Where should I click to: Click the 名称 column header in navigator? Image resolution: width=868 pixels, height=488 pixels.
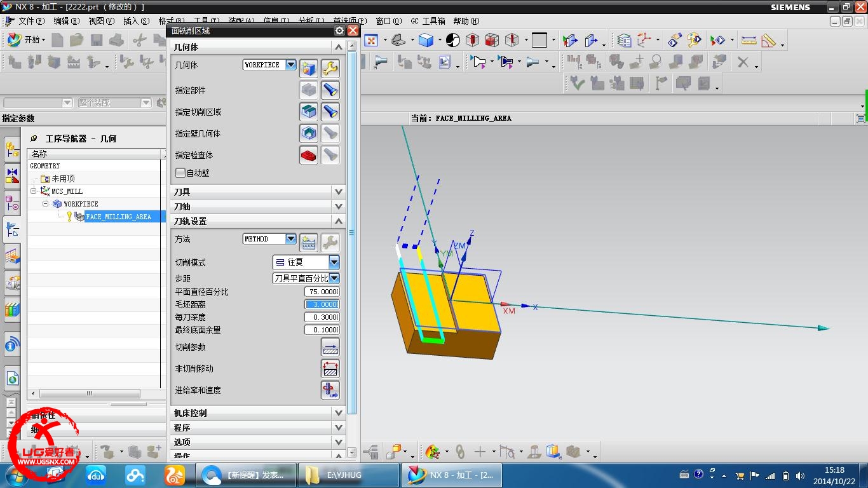pyautogui.click(x=95, y=154)
